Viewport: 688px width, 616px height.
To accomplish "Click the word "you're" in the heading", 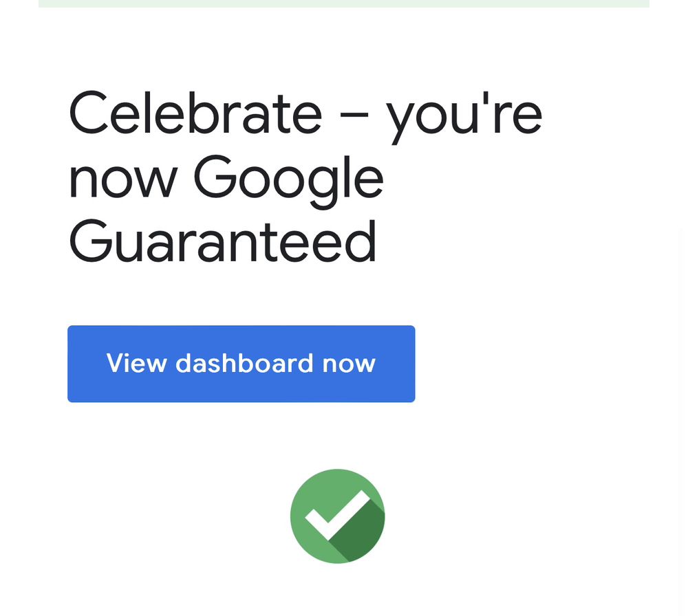I will [464, 117].
